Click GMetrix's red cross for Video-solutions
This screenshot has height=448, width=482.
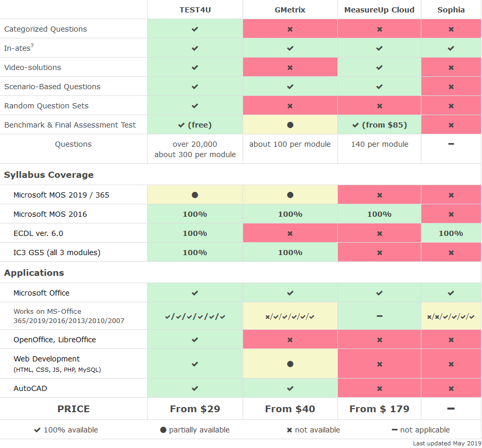(x=290, y=67)
